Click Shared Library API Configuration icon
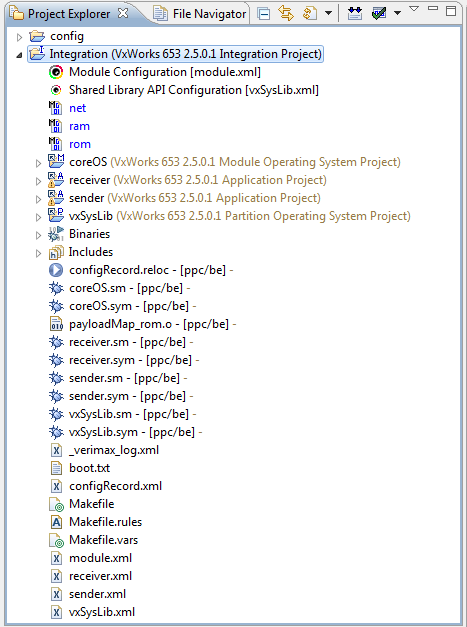This screenshot has width=467, height=627. [56, 90]
